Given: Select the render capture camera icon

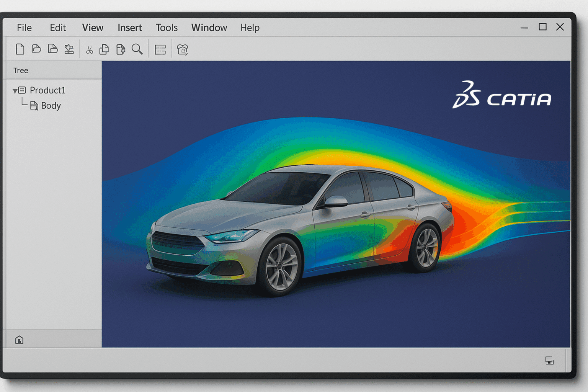Looking at the screenshot, I should point(183,49).
